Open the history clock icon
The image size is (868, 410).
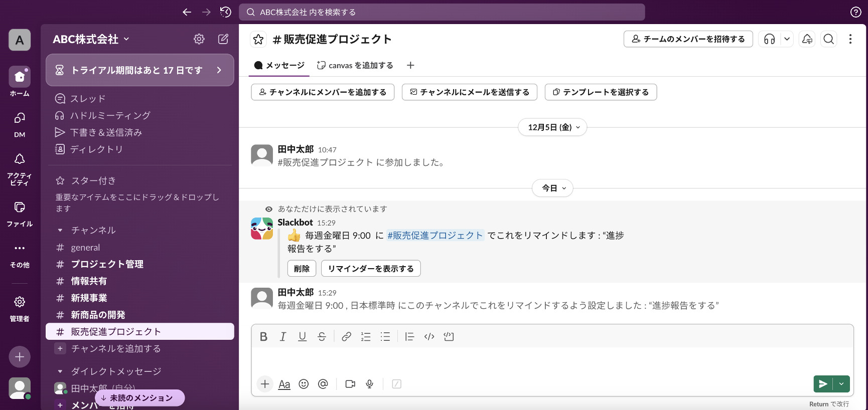click(x=226, y=12)
